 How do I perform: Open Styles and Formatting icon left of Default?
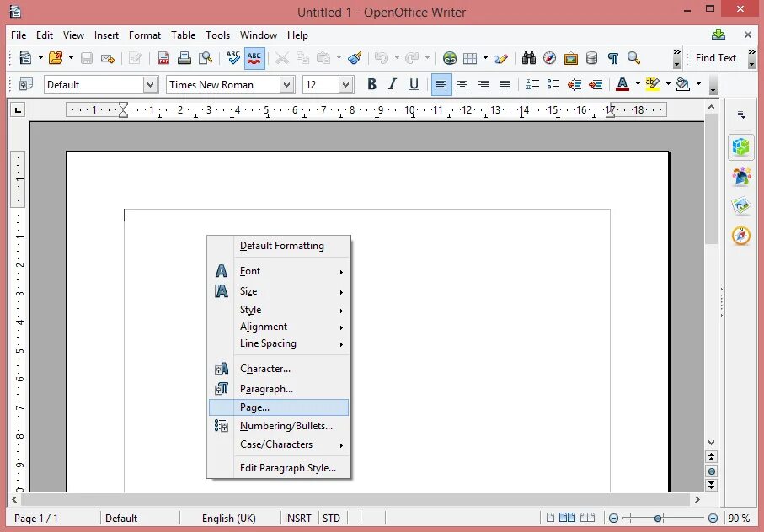pyautogui.click(x=26, y=84)
